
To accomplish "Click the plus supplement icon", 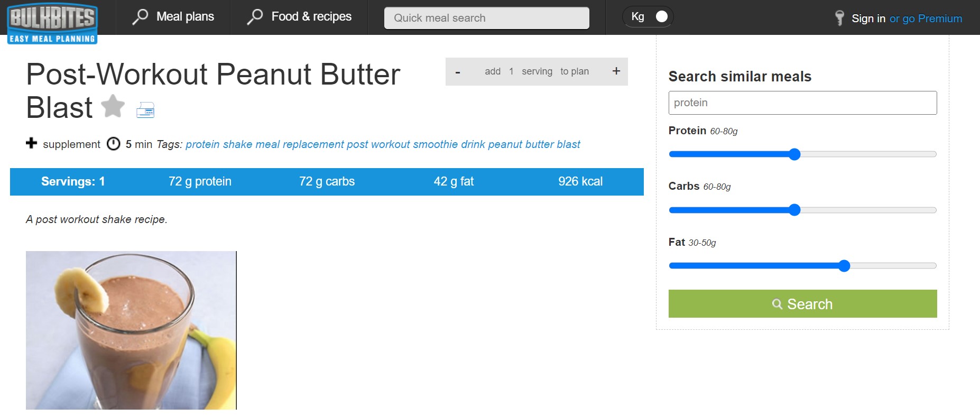I will 32,143.
